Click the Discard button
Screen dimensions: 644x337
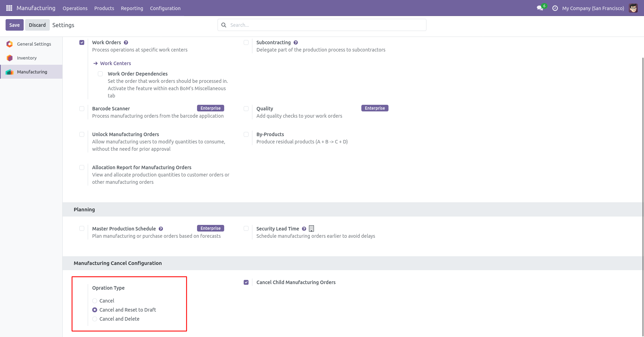pyautogui.click(x=37, y=25)
